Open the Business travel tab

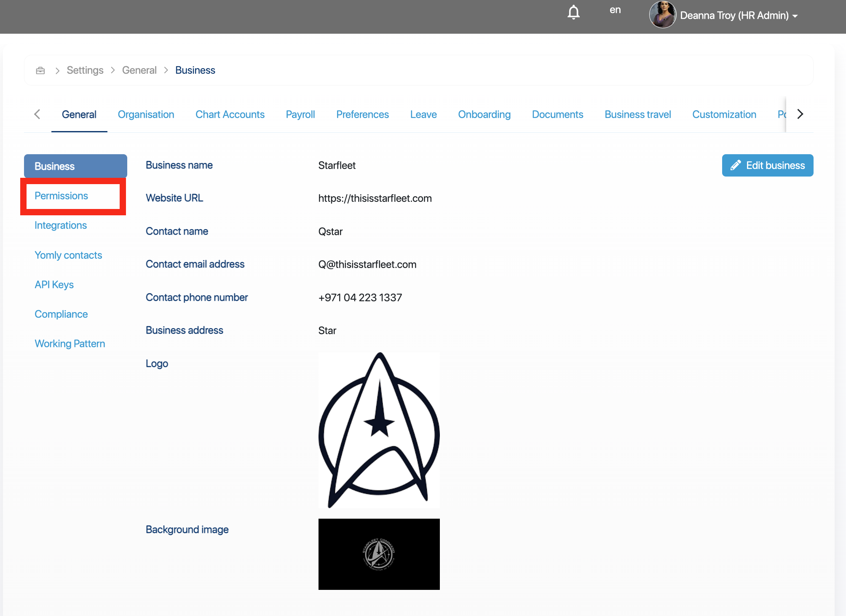638,115
